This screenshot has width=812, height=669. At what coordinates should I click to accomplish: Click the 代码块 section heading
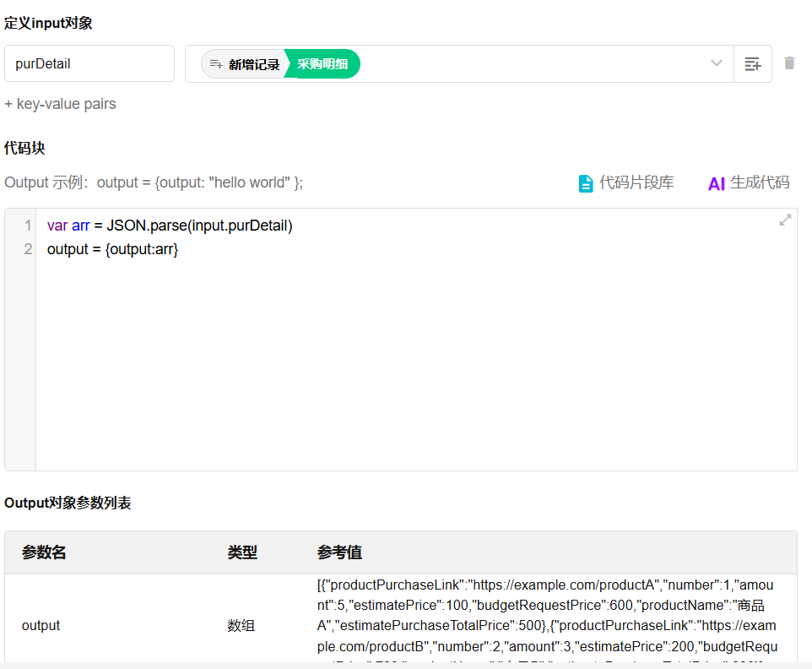click(24, 148)
